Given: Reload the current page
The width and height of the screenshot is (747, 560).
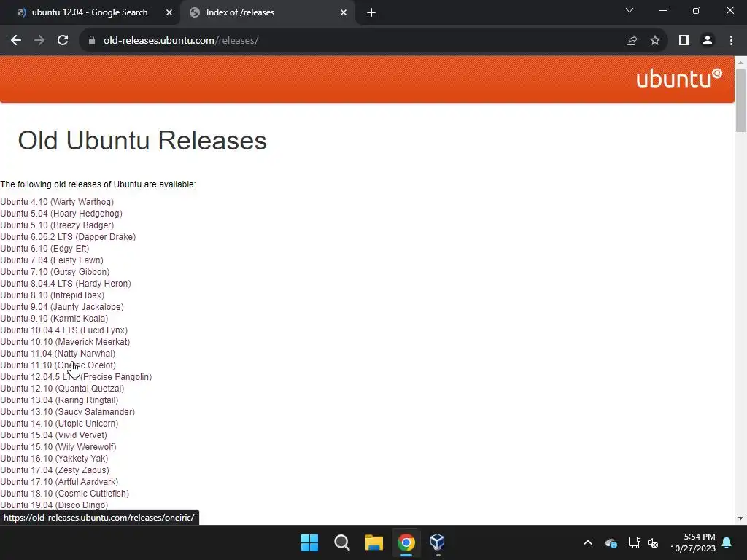Looking at the screenshot, I should (x=63, y=41).
